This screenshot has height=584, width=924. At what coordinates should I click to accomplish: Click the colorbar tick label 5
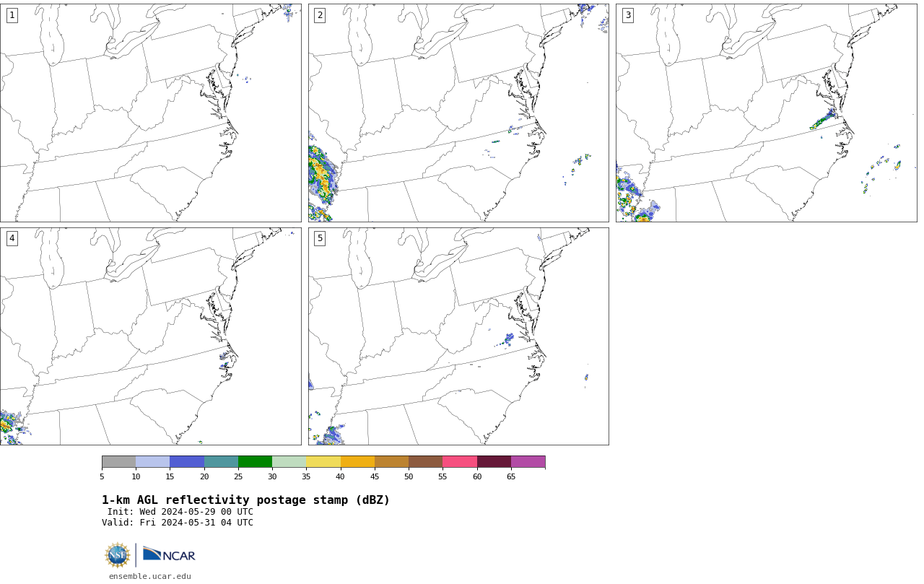coord(102,476)
